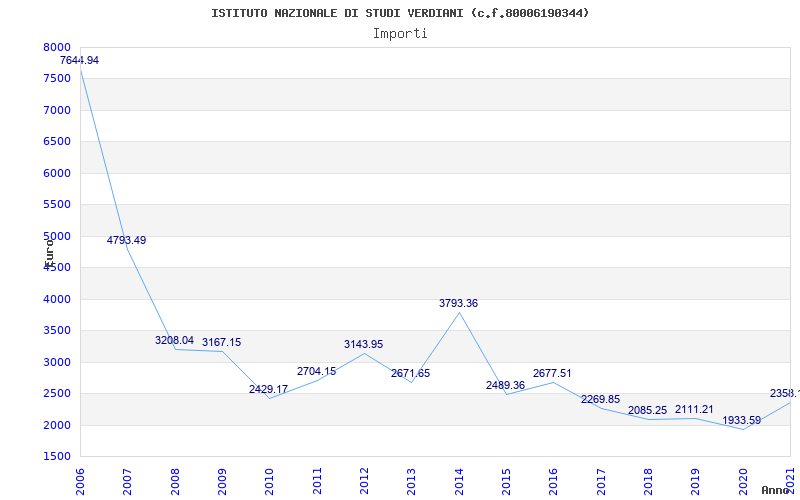Image resolution: width=800 pixels, height=500 pixels.
Task: Click the x-axis year 2014
Action: click(459, 482)
